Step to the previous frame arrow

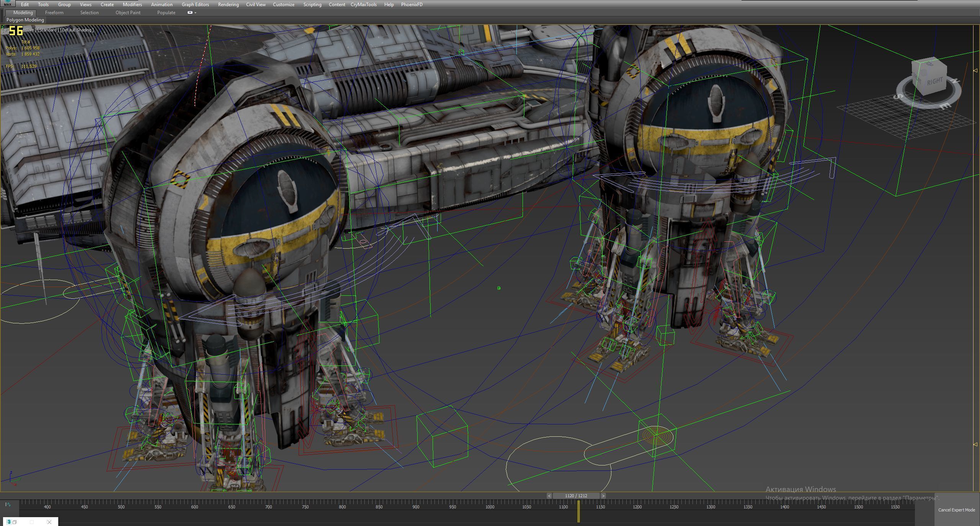[549, 496]
